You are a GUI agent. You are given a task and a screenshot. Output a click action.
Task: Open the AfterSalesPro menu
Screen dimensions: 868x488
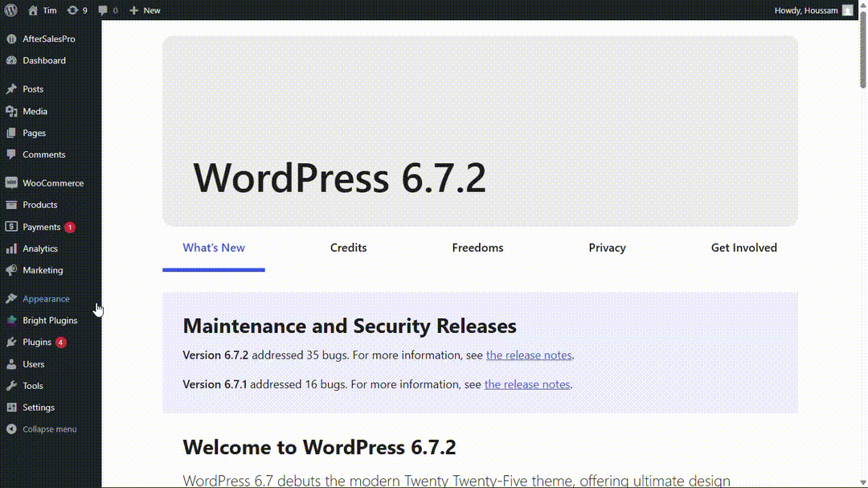pyautogui.click(x=49, y=39)
